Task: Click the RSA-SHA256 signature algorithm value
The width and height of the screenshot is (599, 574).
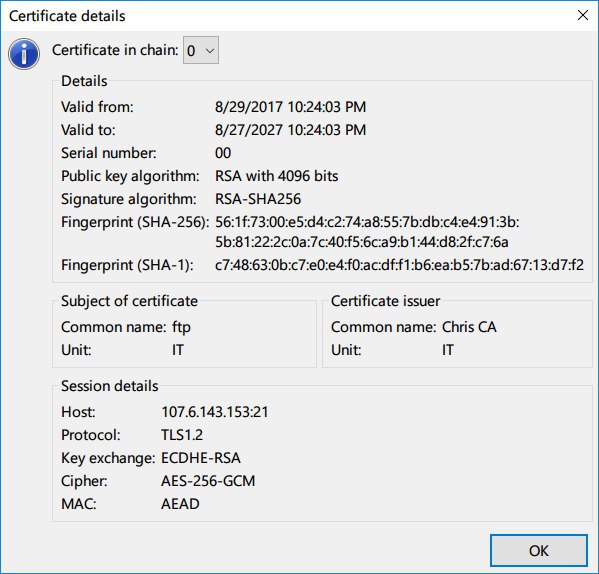Action: (258, 199)
